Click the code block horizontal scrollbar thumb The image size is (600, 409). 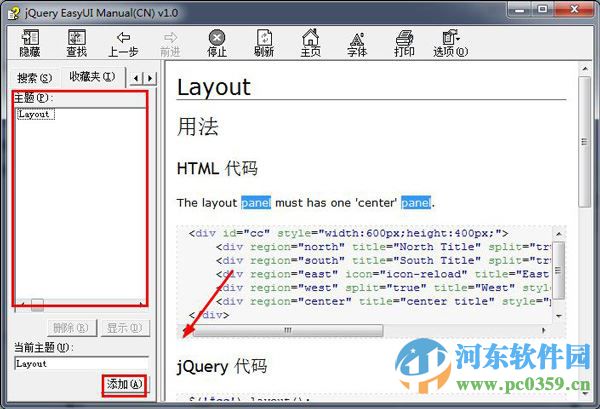click(x=288, y=330)
